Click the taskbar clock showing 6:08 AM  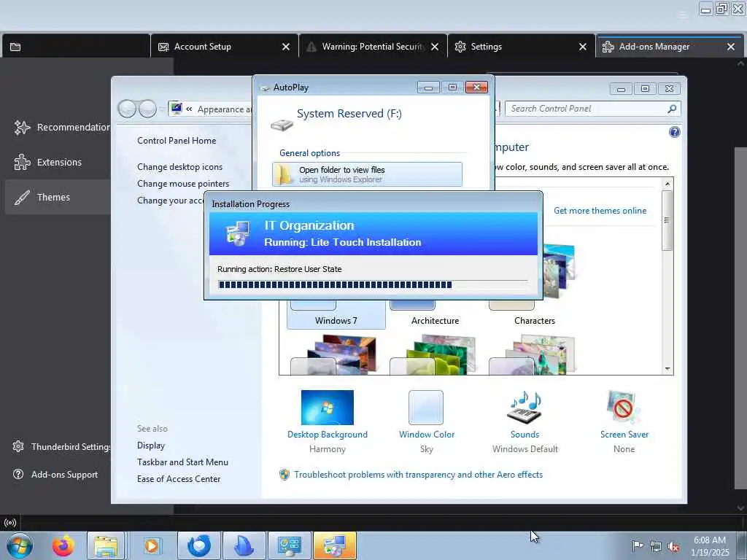[x=709, y=546]
